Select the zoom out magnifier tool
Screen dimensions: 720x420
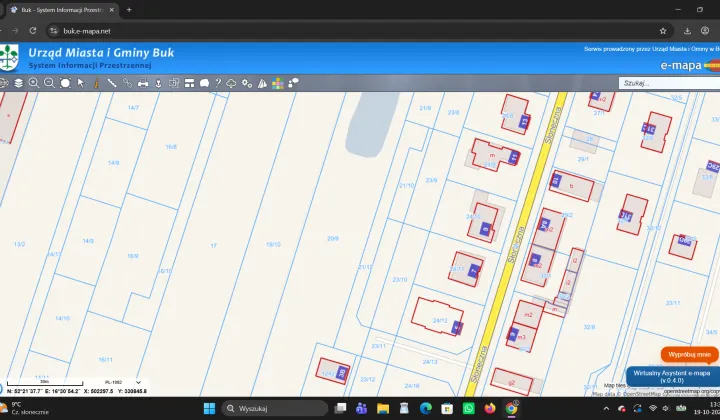click(49, 83)
